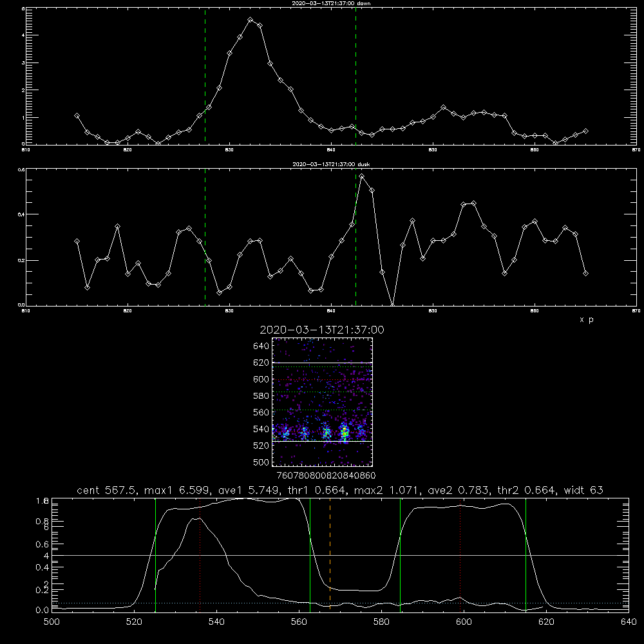The height and width of the screenshot is (644, 644).
Task: Click the zero-valued minimum point in dusk plot
Action: click(x=392, y=305)
